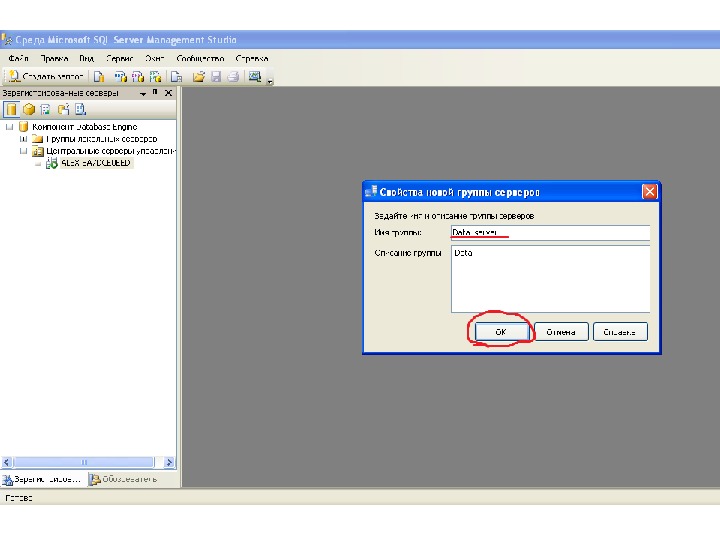720x540 pixels.
Task: Click the Analysis Services MDX query icon
Action: tap(121, 76)
